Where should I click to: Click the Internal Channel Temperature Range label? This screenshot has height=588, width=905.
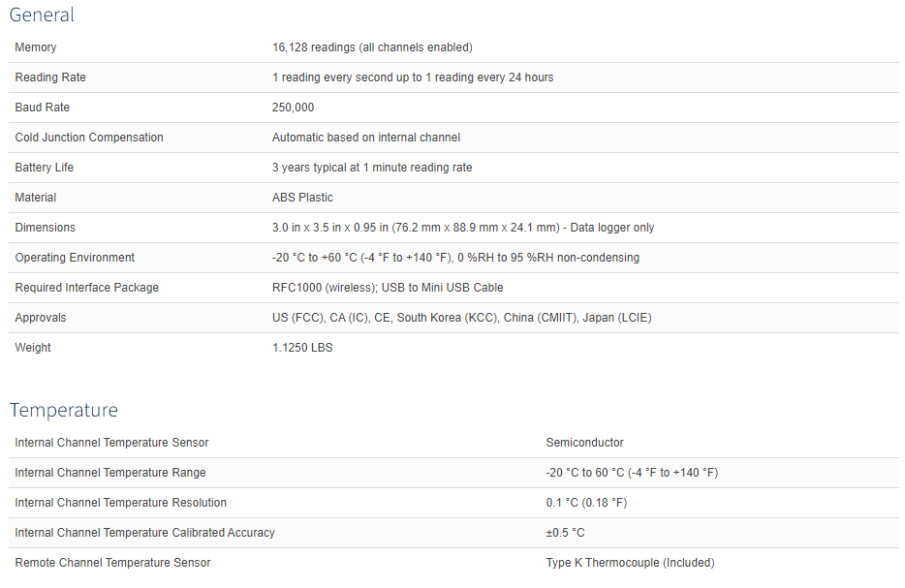(110, 473)
